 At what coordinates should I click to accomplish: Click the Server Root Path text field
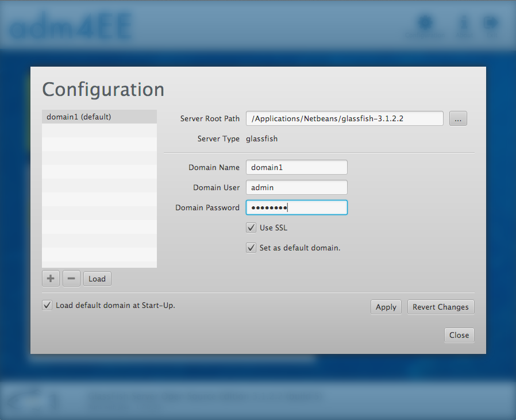(344, 118)
